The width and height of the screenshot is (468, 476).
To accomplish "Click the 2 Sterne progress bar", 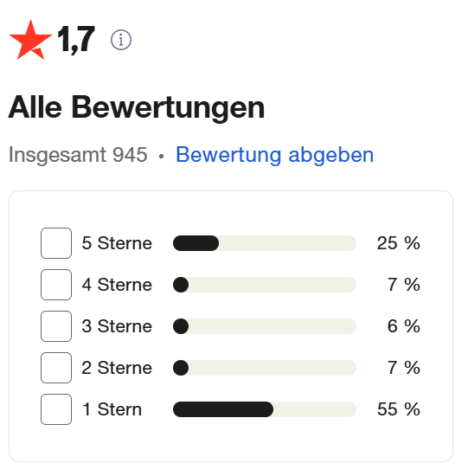I will tap(265, 368).
